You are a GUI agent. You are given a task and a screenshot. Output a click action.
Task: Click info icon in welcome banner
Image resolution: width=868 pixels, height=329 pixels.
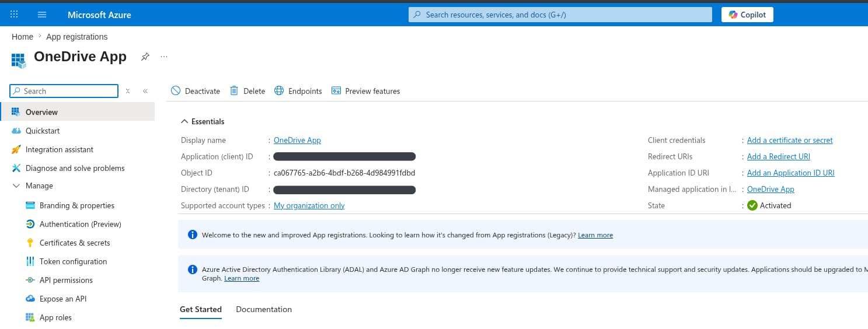coord(193,235)
